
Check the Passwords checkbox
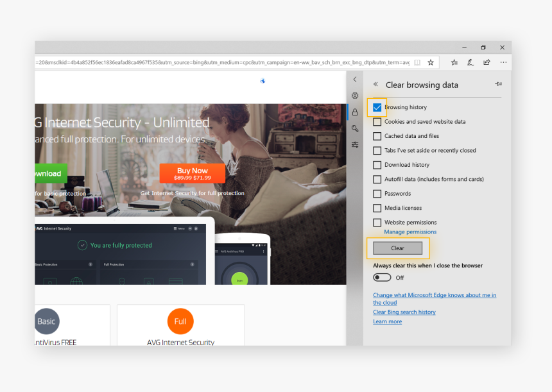(377, 194)
